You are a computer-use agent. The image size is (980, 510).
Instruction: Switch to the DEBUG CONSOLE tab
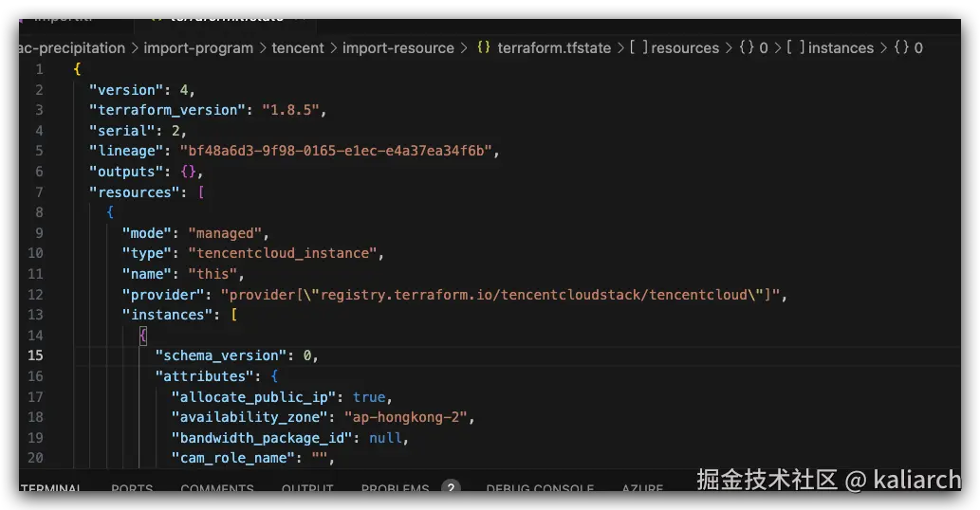click(x=540, y=487)
